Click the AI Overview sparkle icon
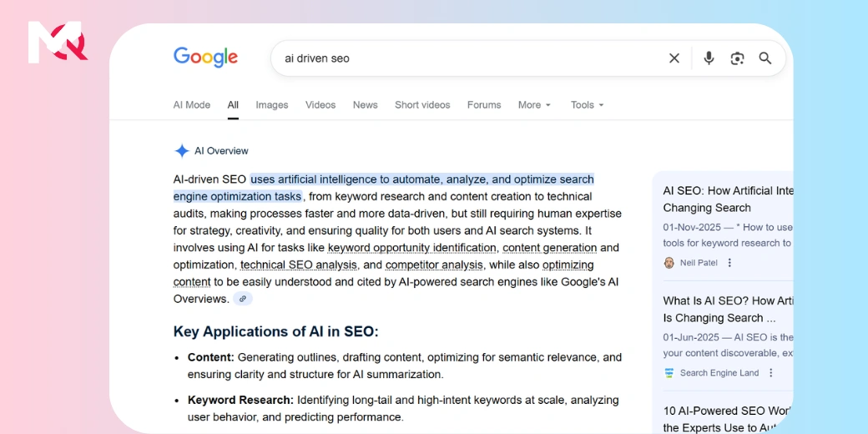Screen dimensions: 868x434 182,150
